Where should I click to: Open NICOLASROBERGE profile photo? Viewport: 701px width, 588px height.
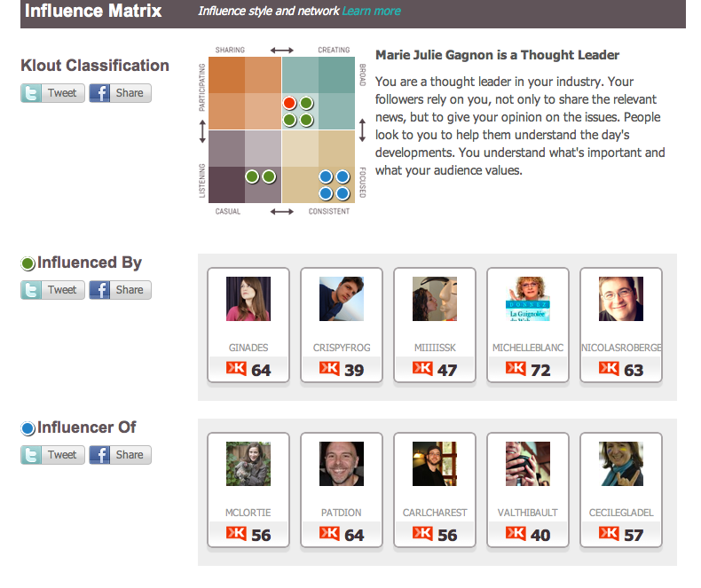[621, 299]
